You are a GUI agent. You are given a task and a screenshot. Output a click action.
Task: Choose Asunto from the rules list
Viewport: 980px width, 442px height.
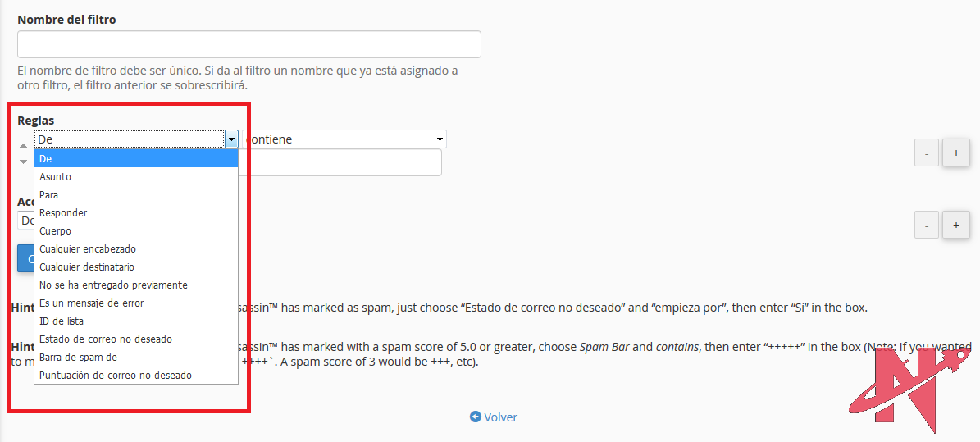pos(55,177)
